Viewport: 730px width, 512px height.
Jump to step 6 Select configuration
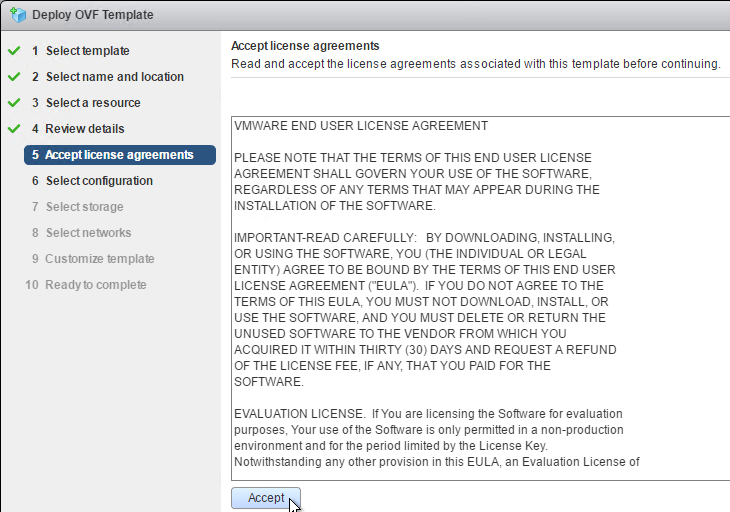coord(92,181)
